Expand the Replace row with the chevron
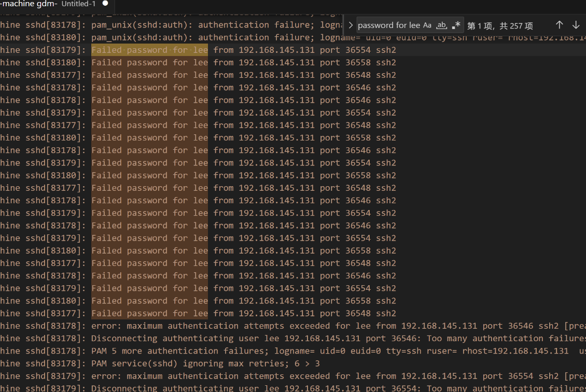 [x=351, y=25]
